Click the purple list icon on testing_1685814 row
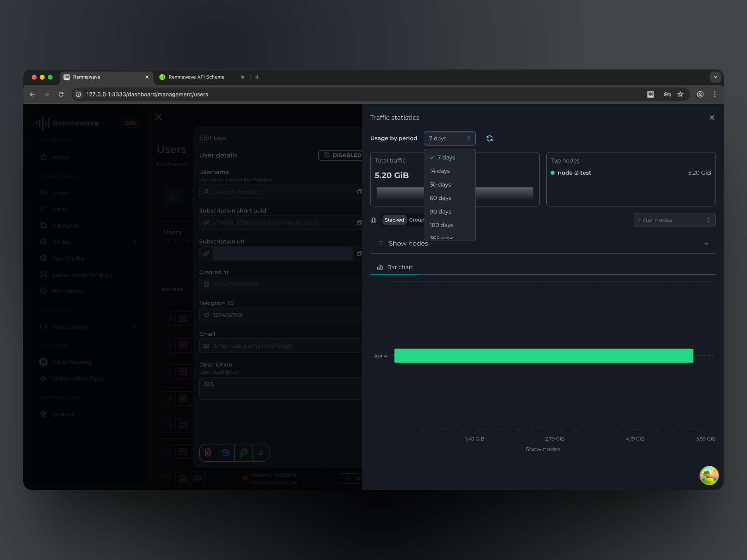This screenshot has height=560, width=747. [183, 478]
